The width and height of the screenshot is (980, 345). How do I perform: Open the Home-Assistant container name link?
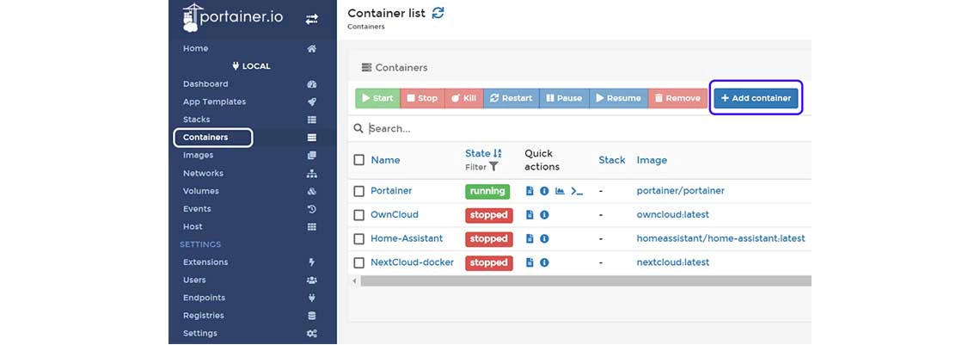pos(407,239)
